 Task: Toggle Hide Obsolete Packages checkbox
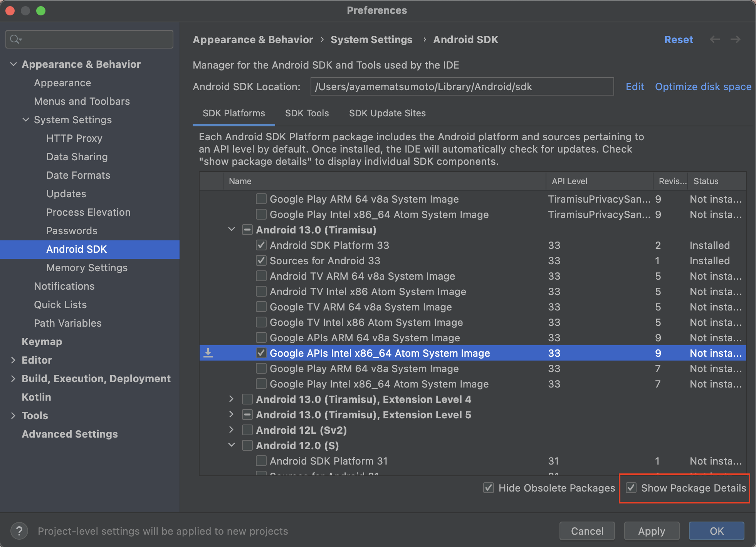[489, 488]
